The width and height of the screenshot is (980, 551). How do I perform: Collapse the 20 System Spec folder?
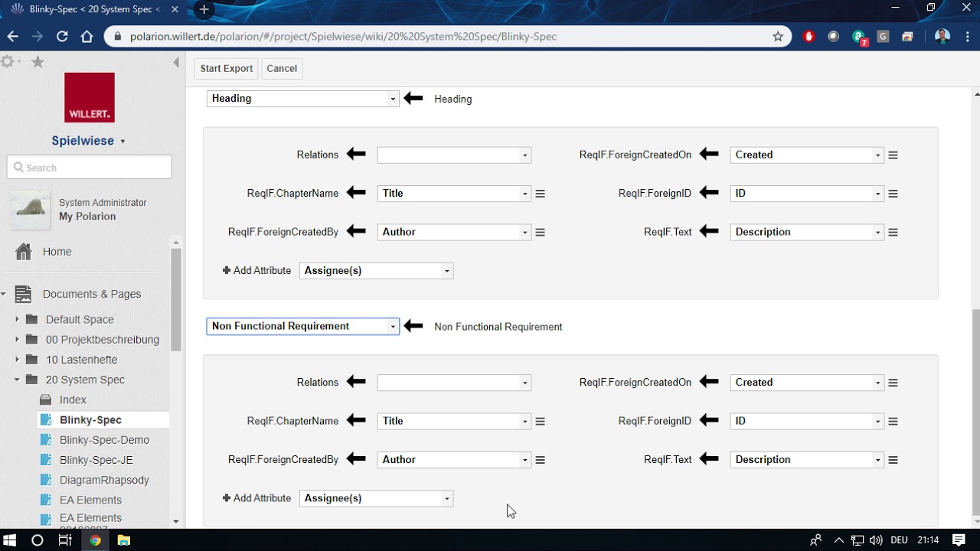coord(17,380)
